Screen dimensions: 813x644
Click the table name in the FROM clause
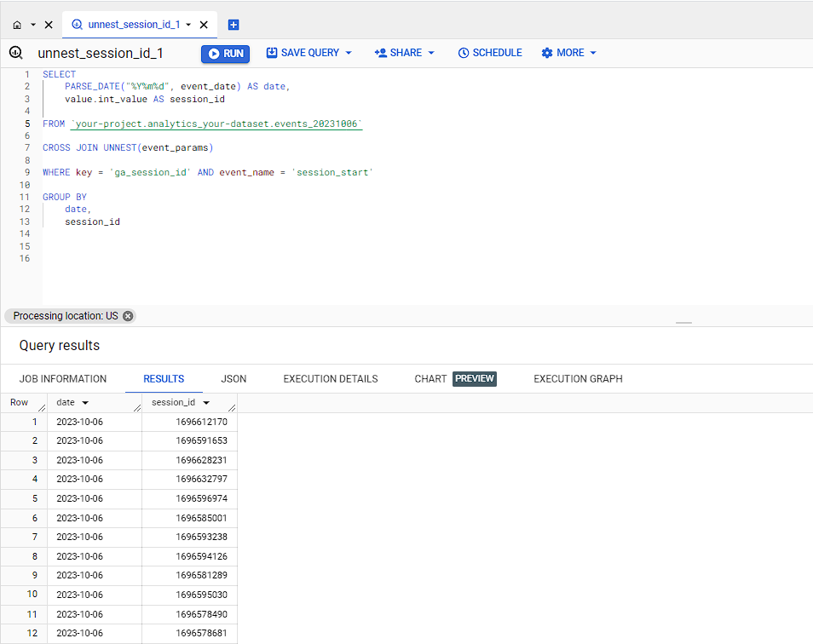tap(216, 124)
